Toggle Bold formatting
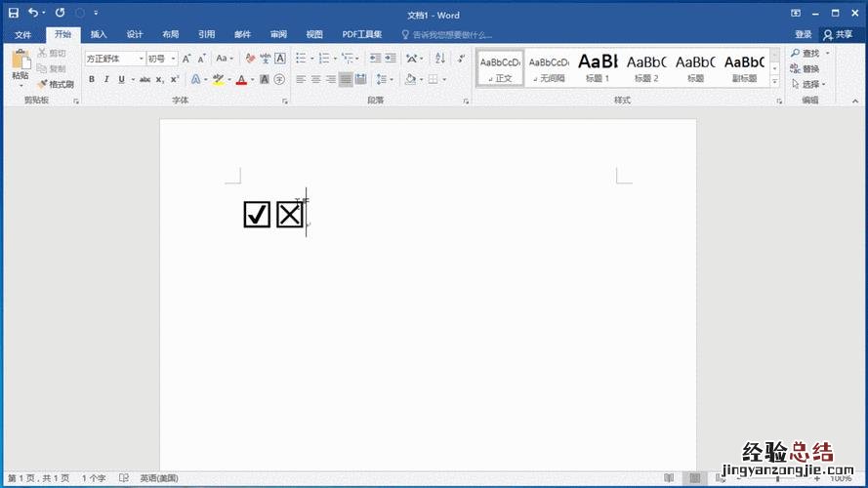Viewport: 868px width, 488px height. pos(92,79)
